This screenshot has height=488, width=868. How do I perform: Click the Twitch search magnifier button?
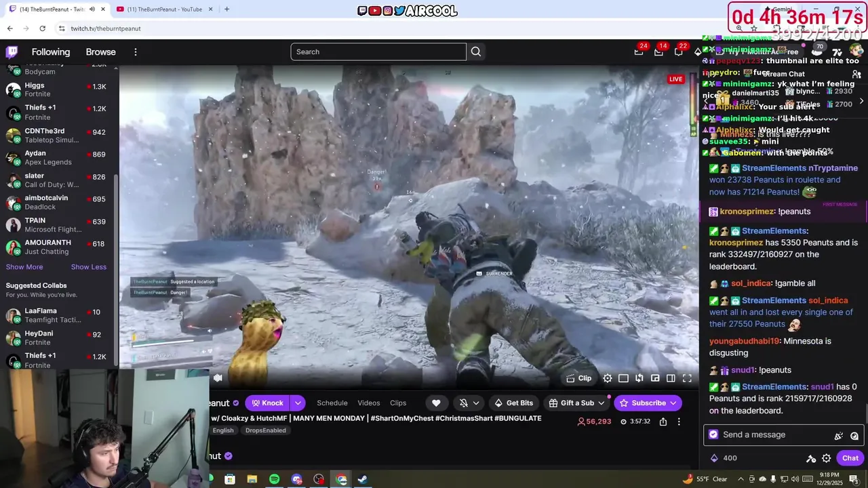476,52
